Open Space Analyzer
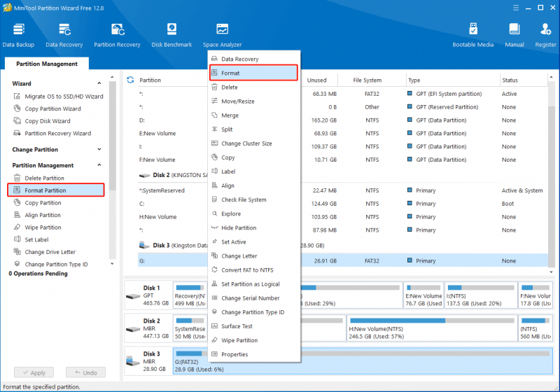The width and height of the screenshot is (560, 392). (x=222, y=35)
